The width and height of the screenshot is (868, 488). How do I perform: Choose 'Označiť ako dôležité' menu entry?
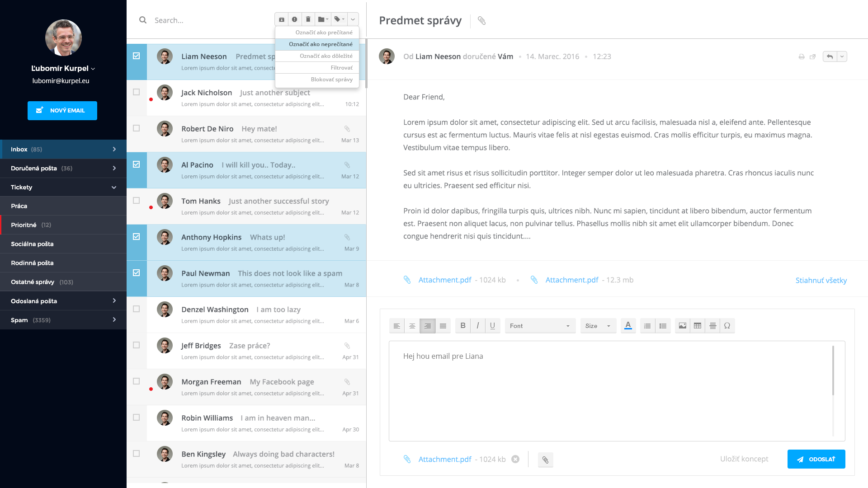click(326, 56)
